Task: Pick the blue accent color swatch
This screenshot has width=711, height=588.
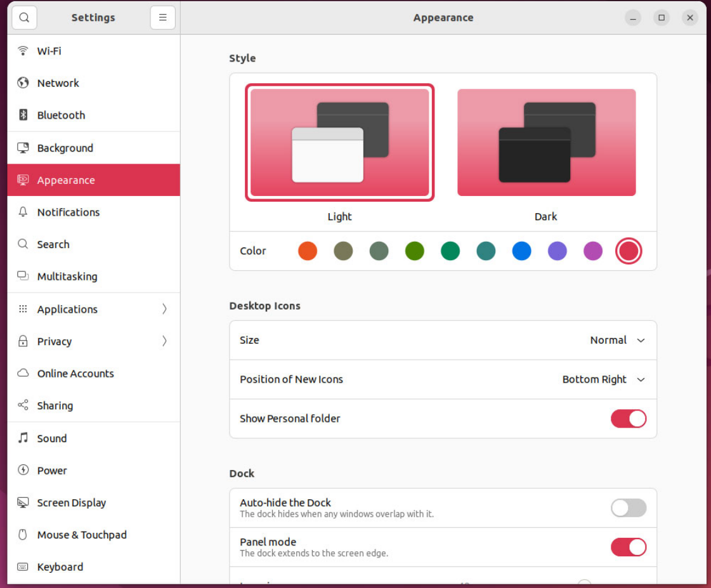Action: [x=521, y=251]
